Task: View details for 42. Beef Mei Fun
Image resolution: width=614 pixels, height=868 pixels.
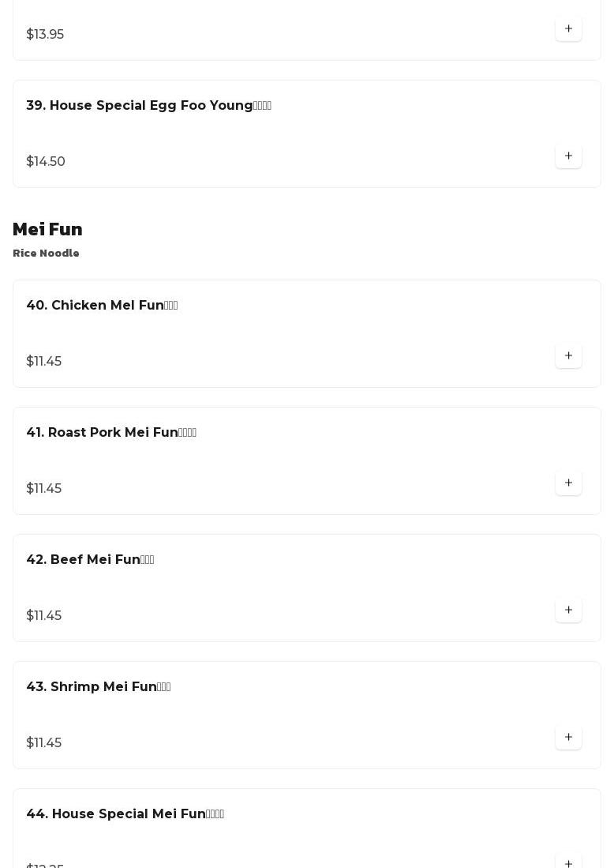Action: point(90,560)
